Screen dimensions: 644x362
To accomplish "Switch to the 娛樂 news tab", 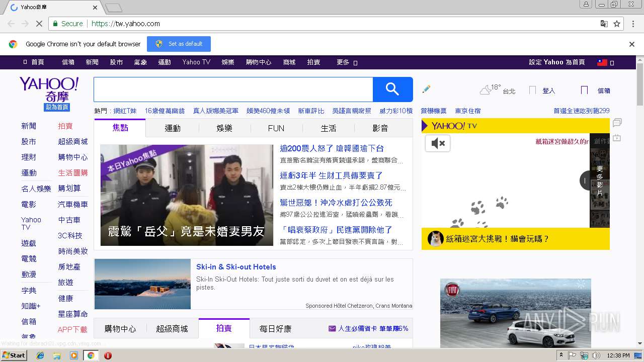I will (x=224, y=128).
